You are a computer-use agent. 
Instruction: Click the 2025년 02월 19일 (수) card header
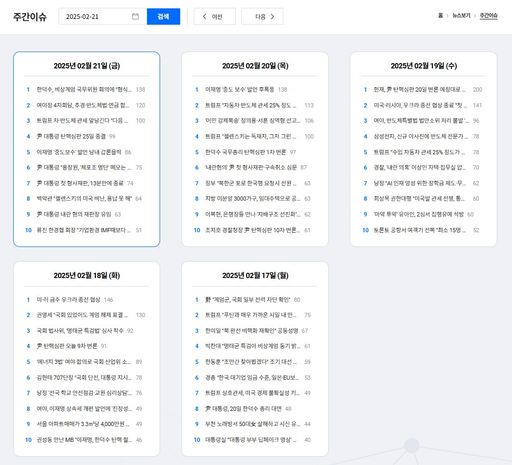point(424,66)
